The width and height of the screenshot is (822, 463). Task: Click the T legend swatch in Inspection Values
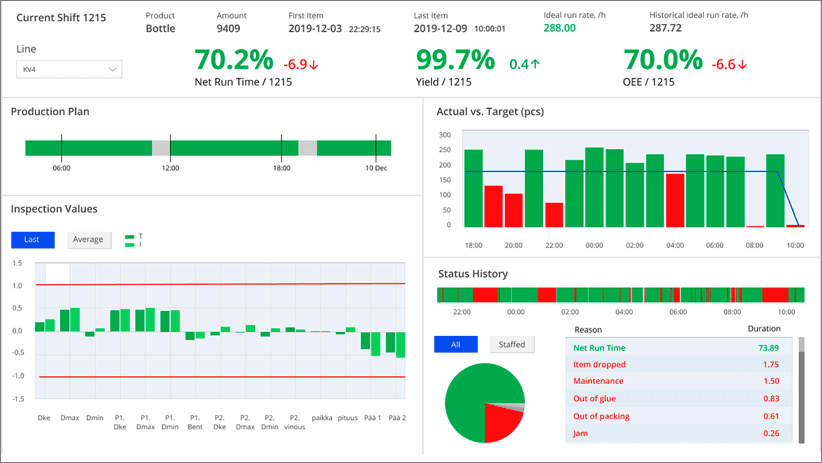click(x=130, y=237)
